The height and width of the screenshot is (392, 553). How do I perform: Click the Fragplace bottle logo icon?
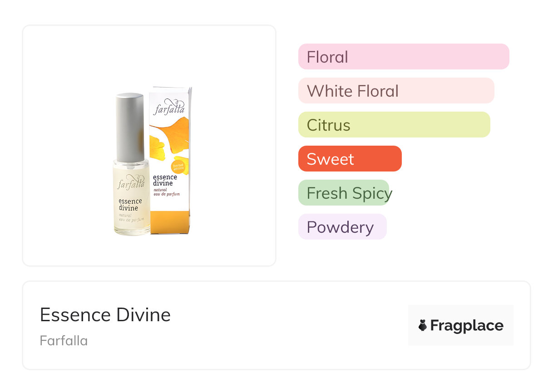pos(423,325)
